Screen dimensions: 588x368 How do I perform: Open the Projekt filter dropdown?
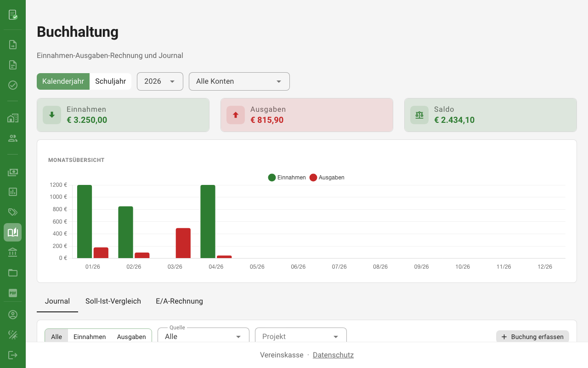[x=300, y=337]
